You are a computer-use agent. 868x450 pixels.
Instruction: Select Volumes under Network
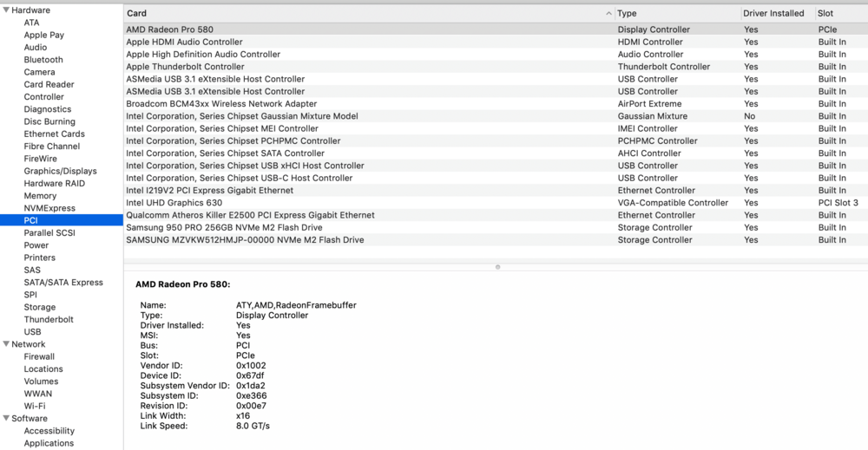41,382
